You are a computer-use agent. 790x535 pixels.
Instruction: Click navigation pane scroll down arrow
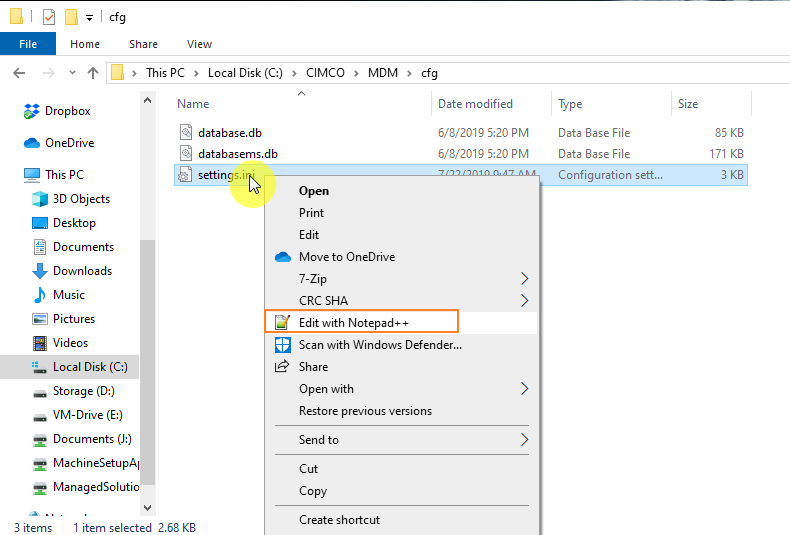point(148,507)
